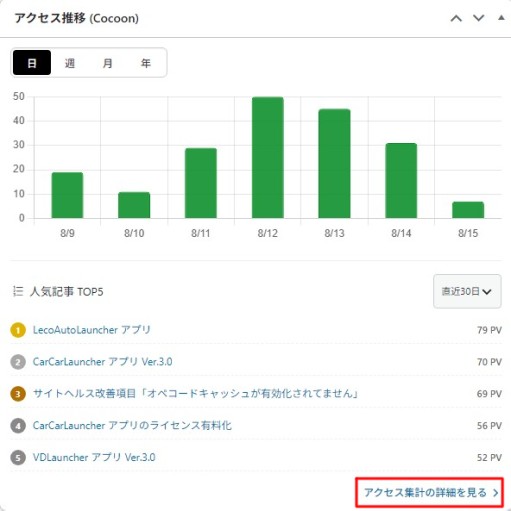Click the gold rank 1 badge

(x=18, y=330)
